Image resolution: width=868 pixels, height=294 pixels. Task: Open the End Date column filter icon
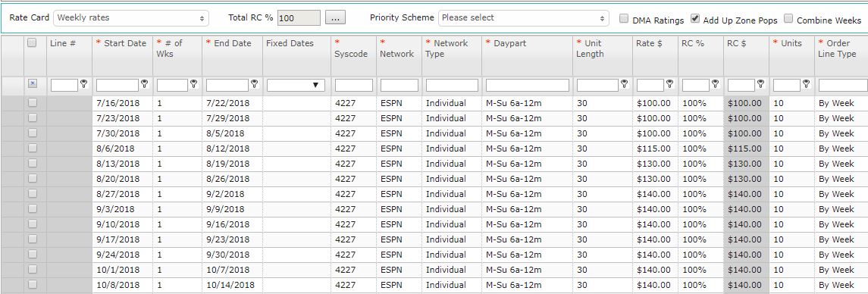[x=254, y=84]
